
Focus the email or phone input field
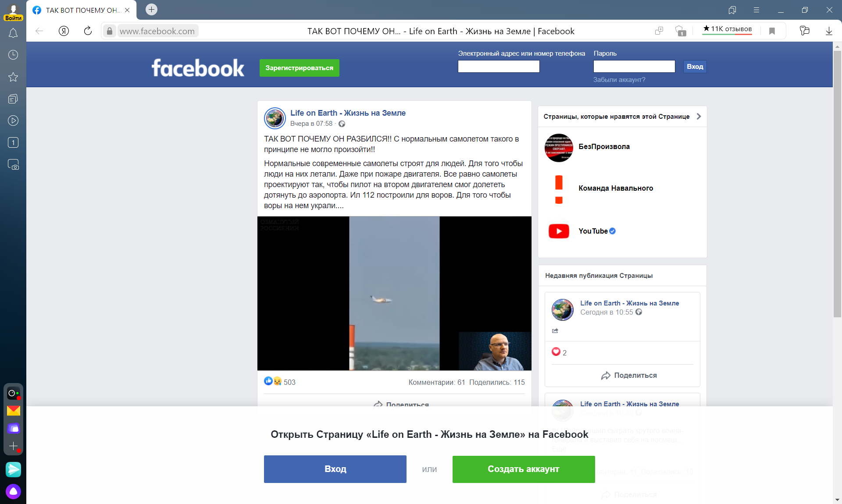pos(499,66)
